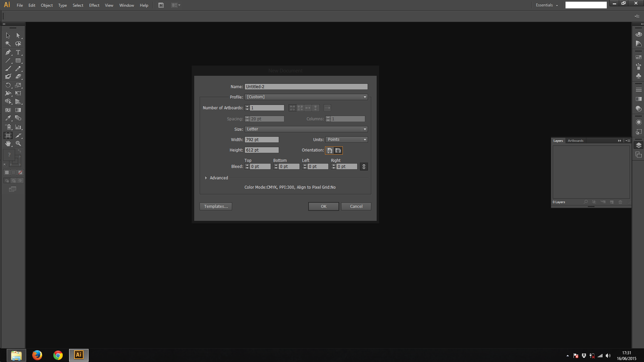This screenshot has height=362, width=644.
Task: Open the Swatches panel grid icon
Action: click(x=639, y=57)
